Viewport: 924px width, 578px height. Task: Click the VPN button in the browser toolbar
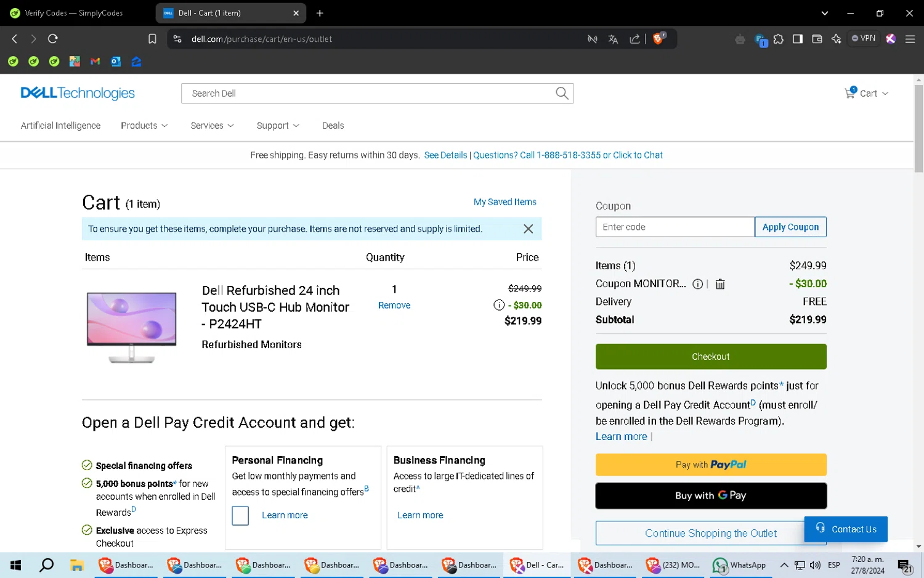864,38
